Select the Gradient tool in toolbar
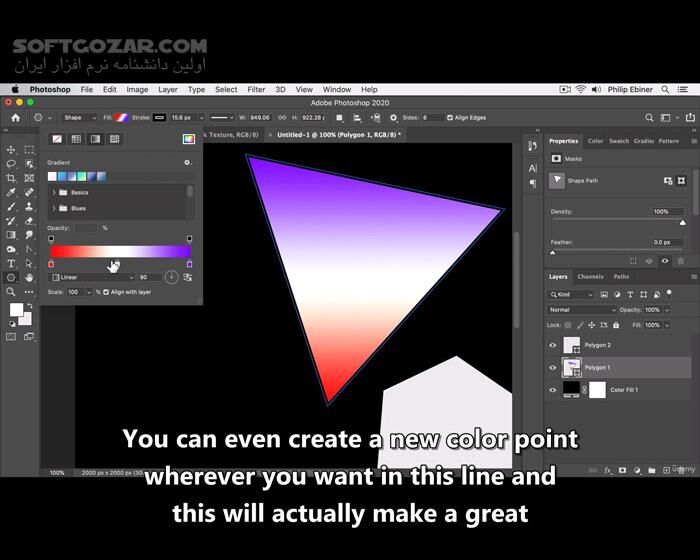Image resolution: width=700 pixels, height=560 pixels. [x=11, y=235]
